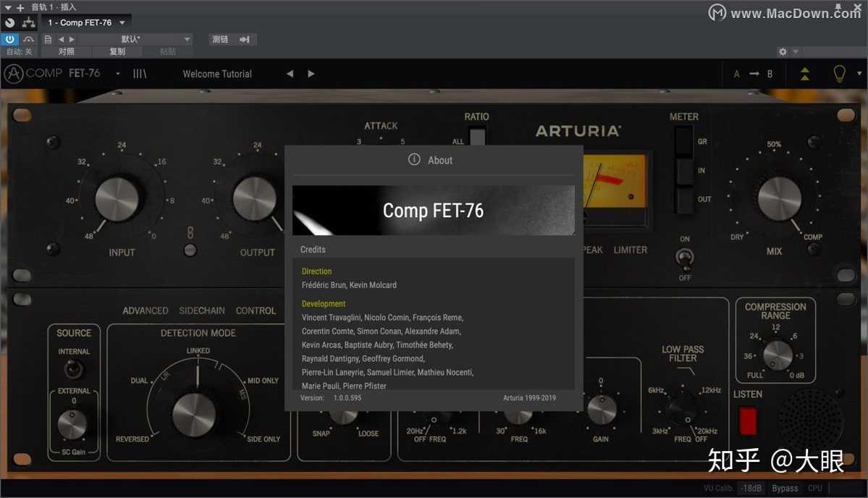Click the Direction credits heading
This screenshot has height=498, width=868.
pos(316,271)
